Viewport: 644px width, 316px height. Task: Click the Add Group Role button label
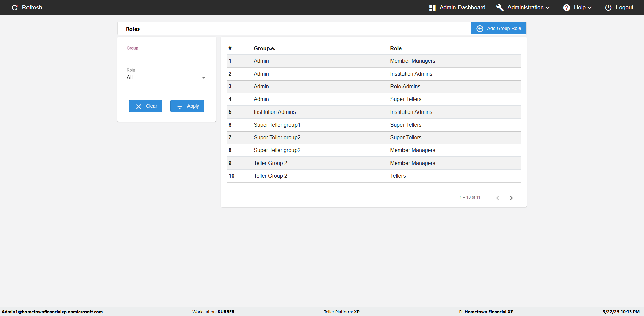(x=504, y=29)
